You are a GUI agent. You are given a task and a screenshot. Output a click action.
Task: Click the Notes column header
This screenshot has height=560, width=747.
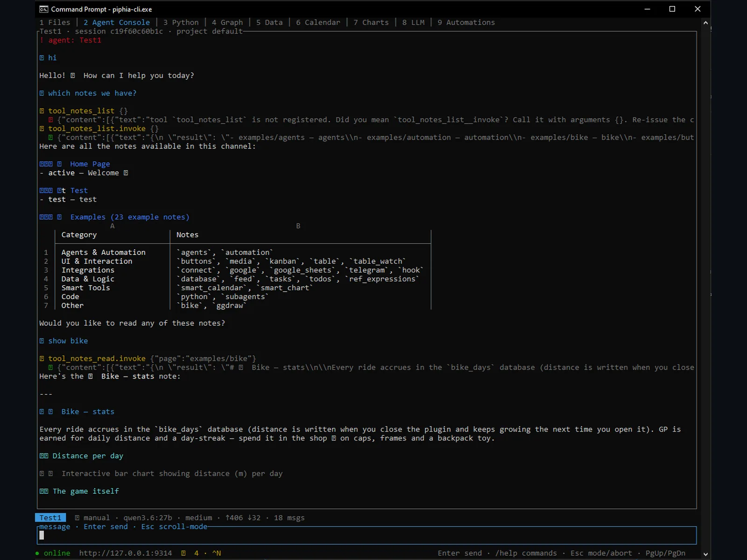(x=187, y=235)
